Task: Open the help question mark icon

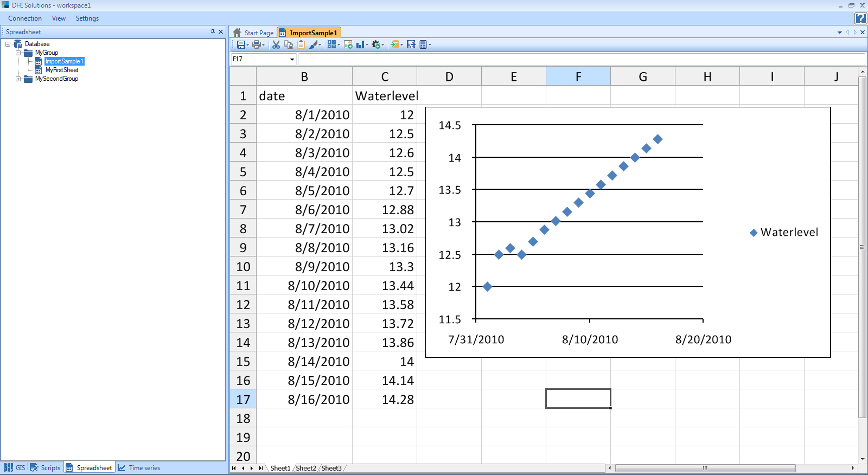Action: click(x=860, y=18)
